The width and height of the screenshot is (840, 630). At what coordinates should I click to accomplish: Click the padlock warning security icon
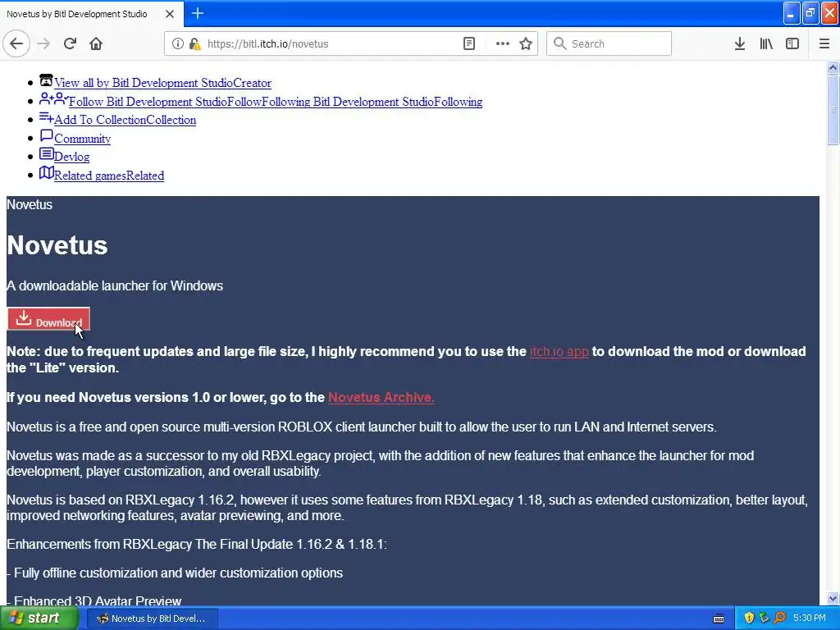point(195,43)
